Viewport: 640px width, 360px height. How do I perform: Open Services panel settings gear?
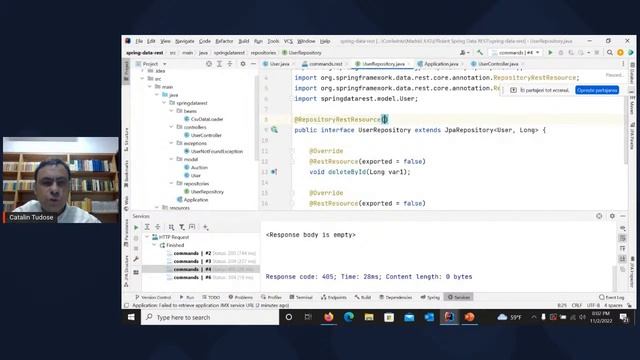[x=612, y=216]
